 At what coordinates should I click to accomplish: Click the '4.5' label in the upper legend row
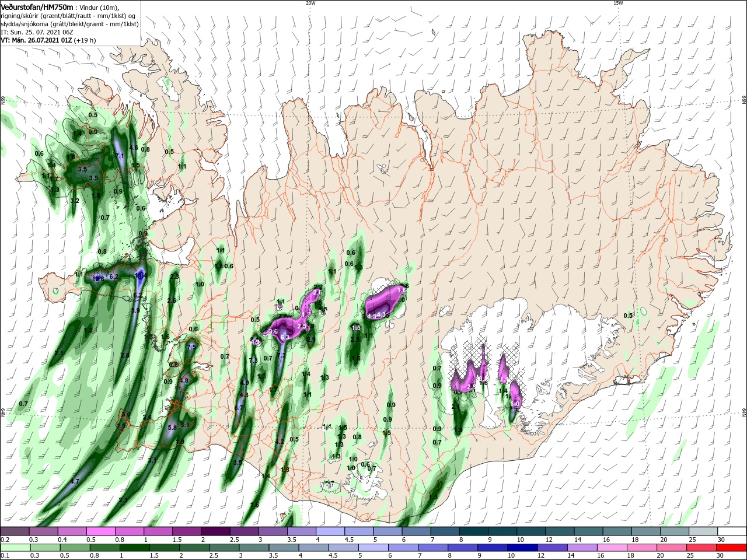tap(349, 540)
